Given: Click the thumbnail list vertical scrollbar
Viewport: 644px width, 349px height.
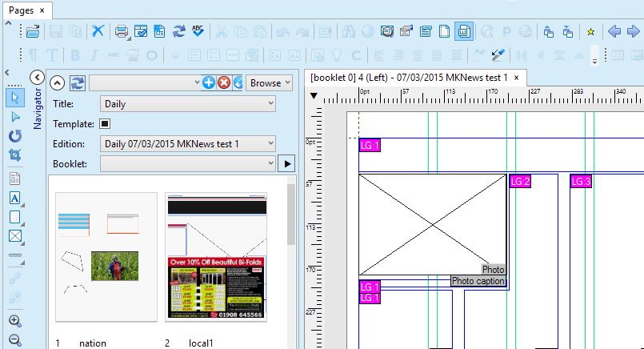Looking at the screenshot, I should click(x=291, y=215).
